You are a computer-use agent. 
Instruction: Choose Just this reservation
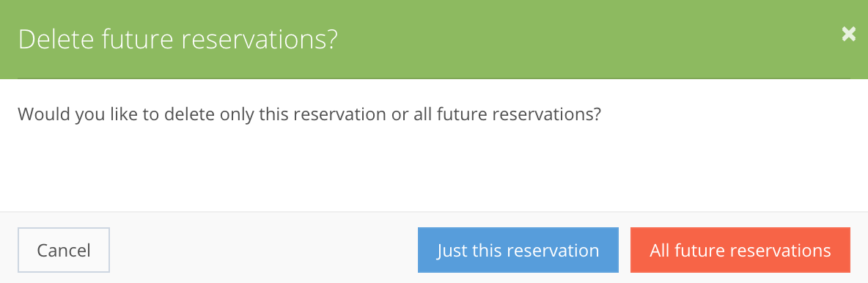pos(518,250)
